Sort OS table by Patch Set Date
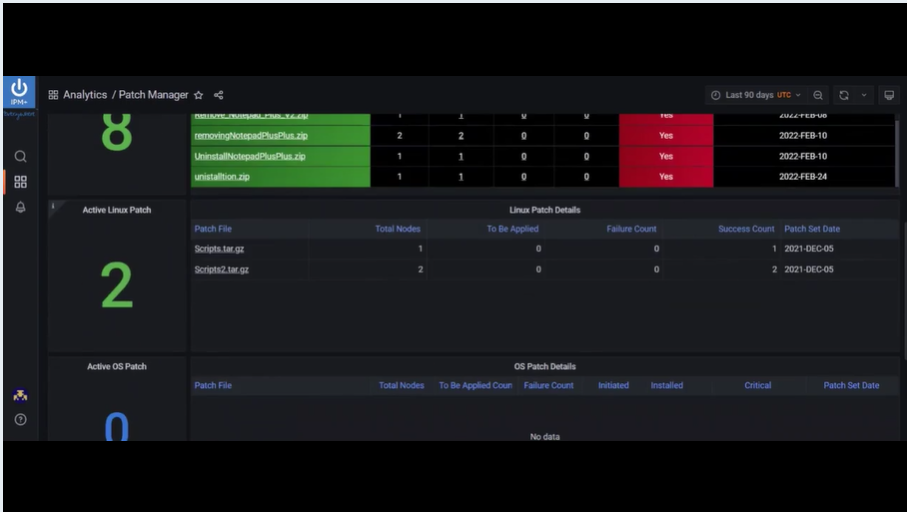This screenshot has height=512, width=907. 851,385
